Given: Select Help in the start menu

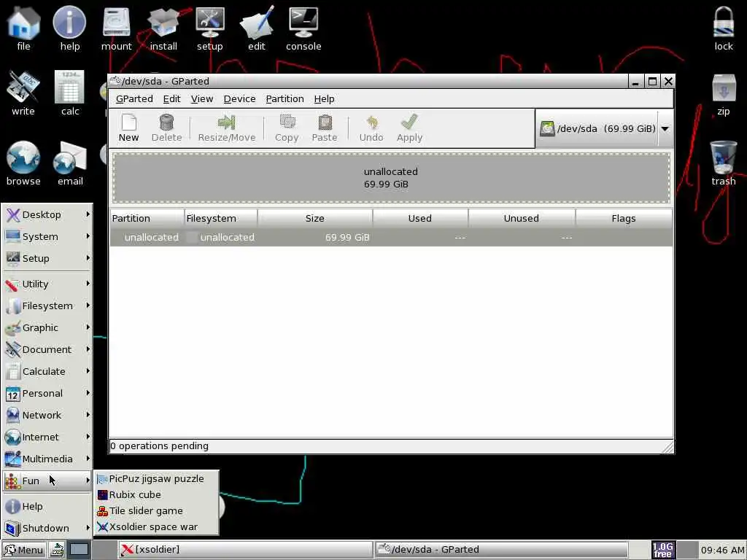Looking at the screenshot, I should 47,507.
